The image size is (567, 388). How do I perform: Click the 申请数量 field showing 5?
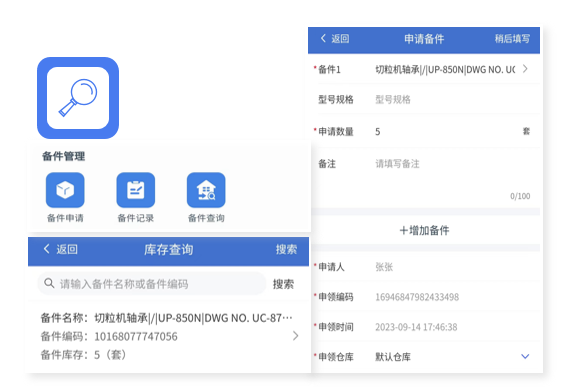[447, 132]
